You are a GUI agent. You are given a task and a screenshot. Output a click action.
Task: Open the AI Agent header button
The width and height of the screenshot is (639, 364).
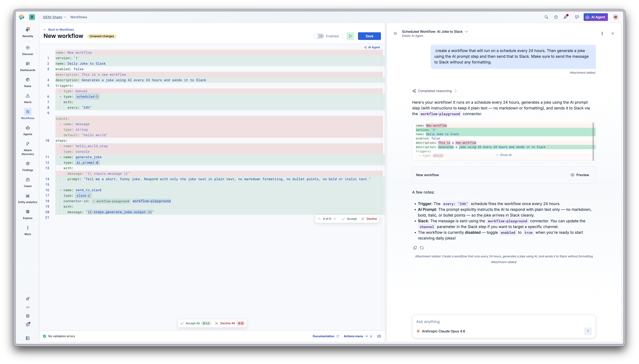pyautogui.click(x=595, y=17)
